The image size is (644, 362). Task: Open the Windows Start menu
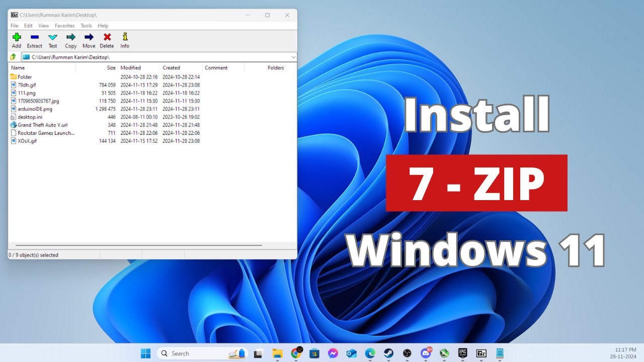[145, 353]
